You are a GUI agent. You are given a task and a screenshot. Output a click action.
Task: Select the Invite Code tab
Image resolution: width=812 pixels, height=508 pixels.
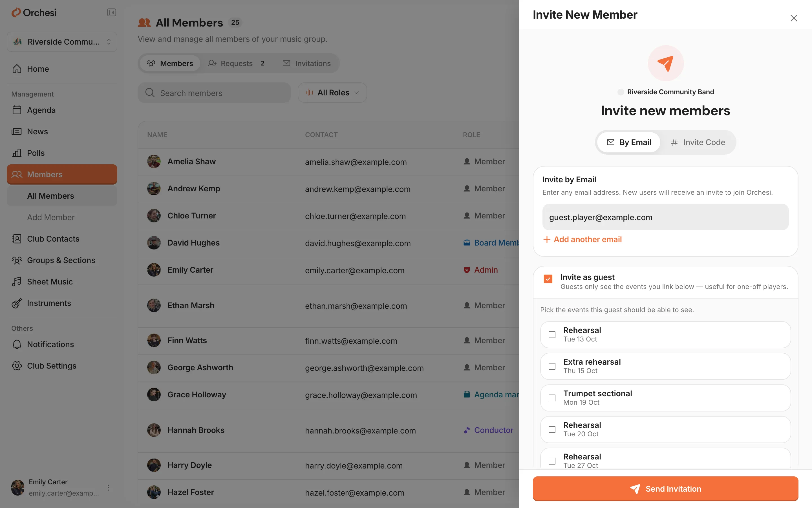(698, 143)
